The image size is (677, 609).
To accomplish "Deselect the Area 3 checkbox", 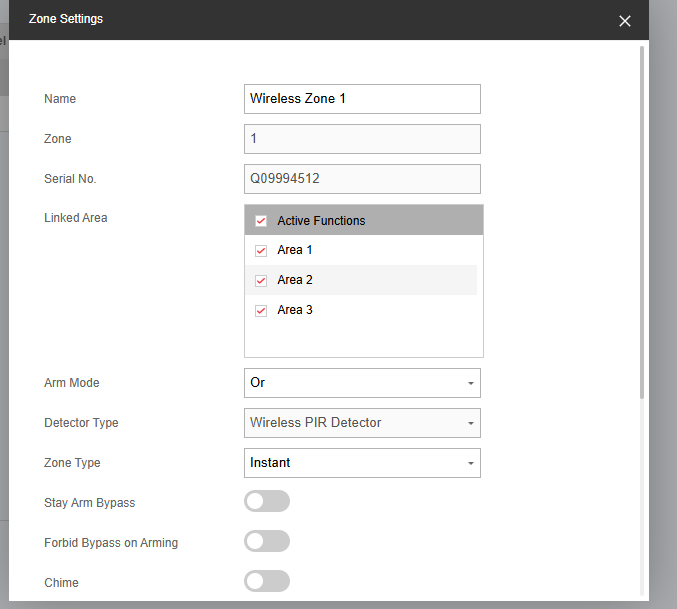I will pos(261,311).
